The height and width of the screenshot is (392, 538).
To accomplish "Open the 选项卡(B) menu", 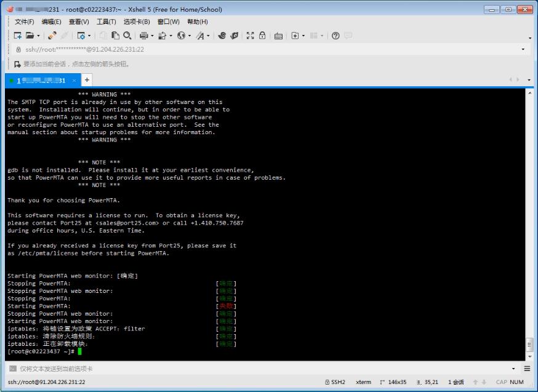I will click(x=137, y=22).
